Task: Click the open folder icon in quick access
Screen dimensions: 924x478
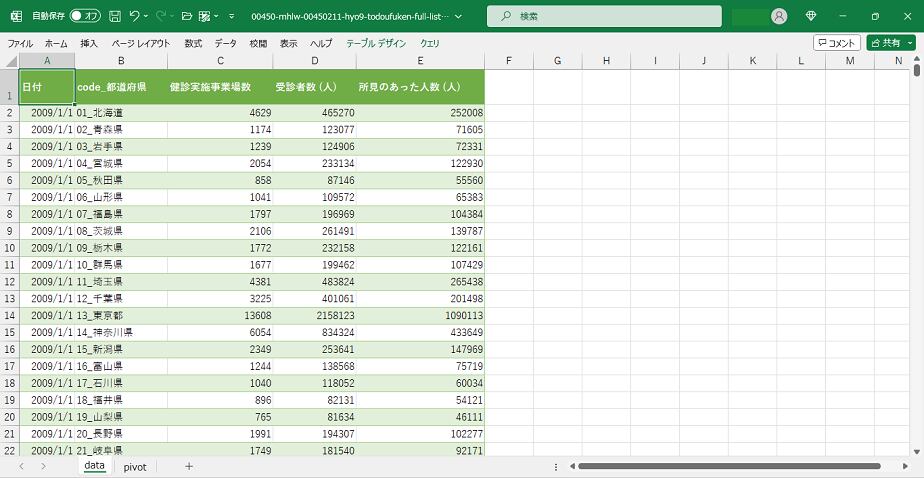Action: tap(186, 16)
